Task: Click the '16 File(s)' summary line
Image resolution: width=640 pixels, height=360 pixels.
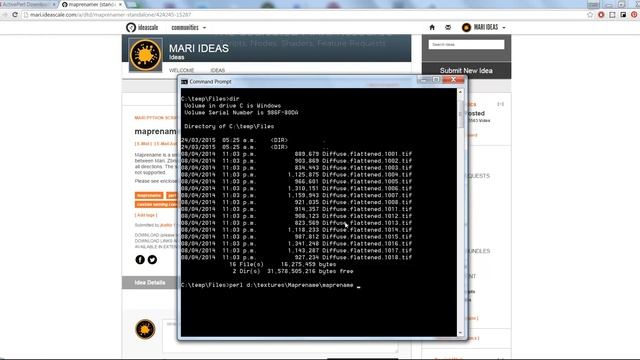Action: tap(282, 264)
